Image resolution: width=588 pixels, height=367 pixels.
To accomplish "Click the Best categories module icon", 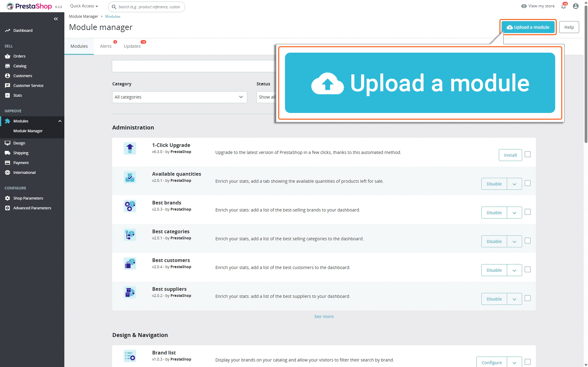I will coord(130,235).
